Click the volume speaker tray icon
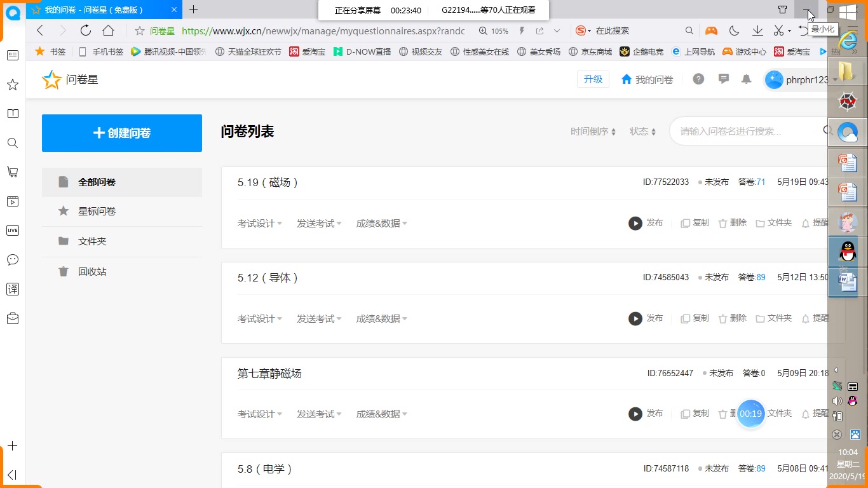The image size is (868, 488). (x=837, y=401)
